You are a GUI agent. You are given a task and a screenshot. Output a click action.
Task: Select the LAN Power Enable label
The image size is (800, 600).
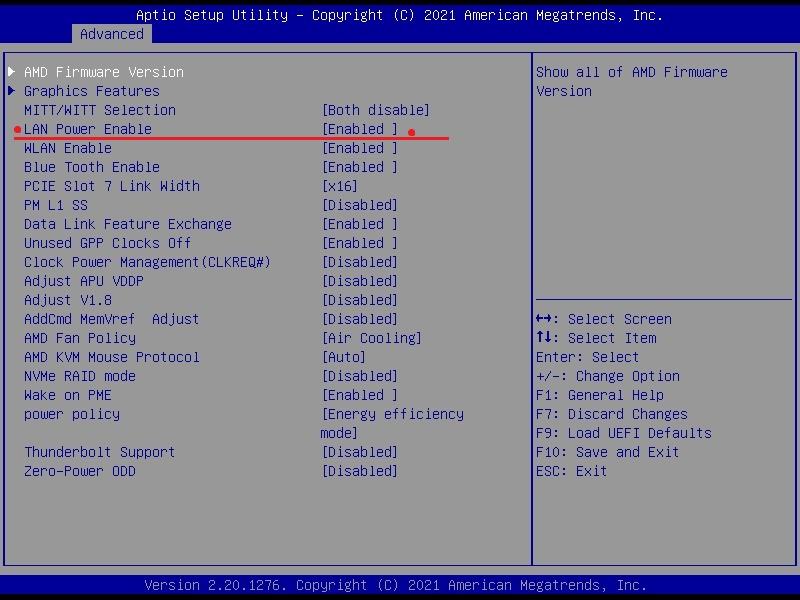[88, 129]
